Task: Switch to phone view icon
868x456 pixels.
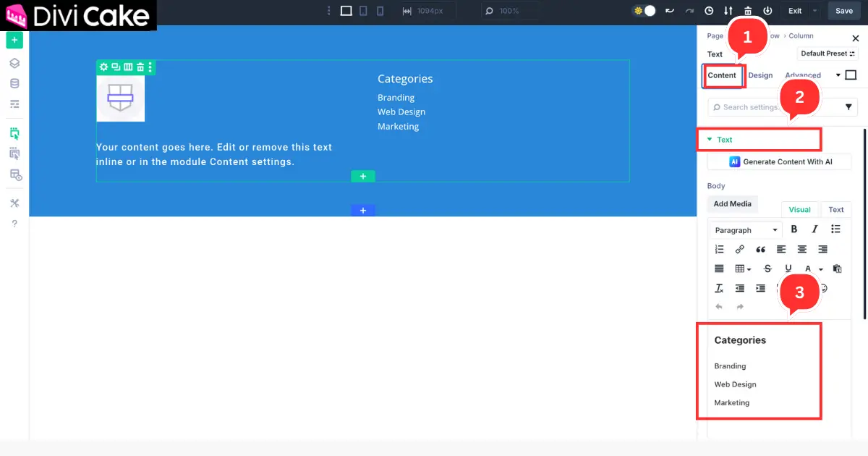Action: pyautogui.click(x=380, y=11)
